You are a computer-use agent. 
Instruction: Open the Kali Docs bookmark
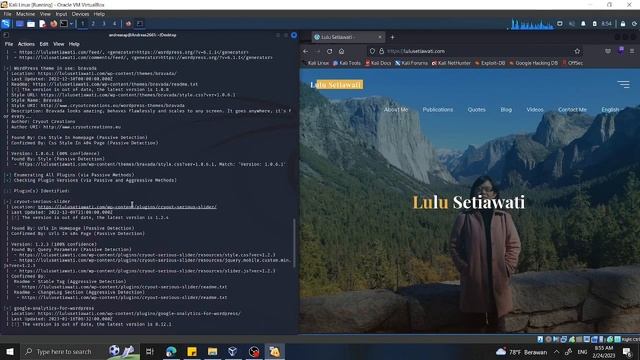coord(378,63)
